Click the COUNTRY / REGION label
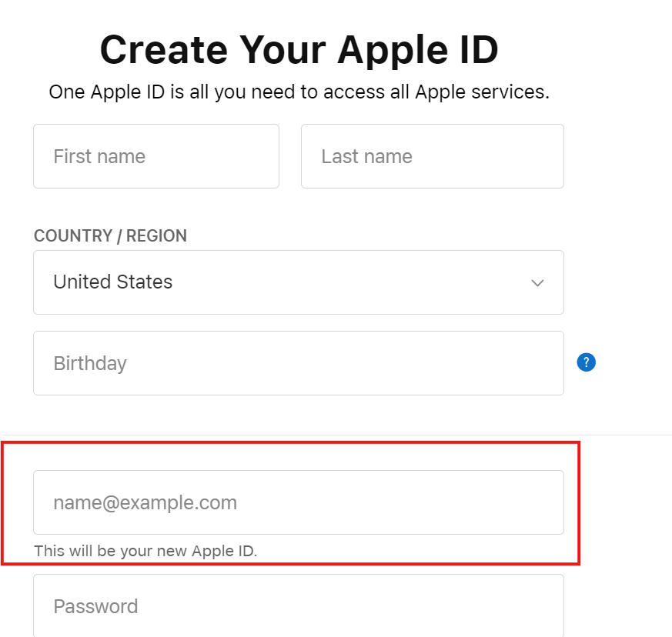This screenshot has width=672, height=637. coord(111,236)
